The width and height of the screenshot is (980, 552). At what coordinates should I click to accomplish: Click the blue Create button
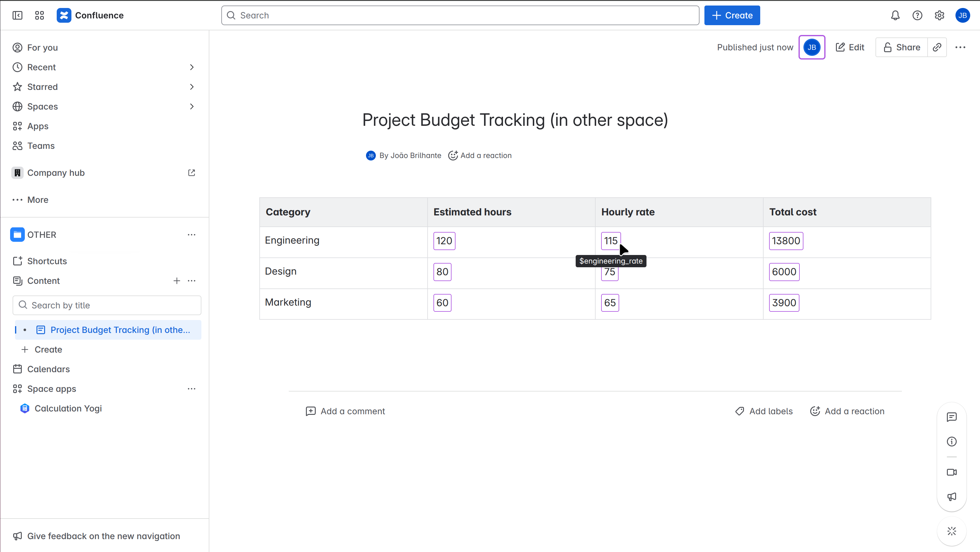click(x=732, y=15)
